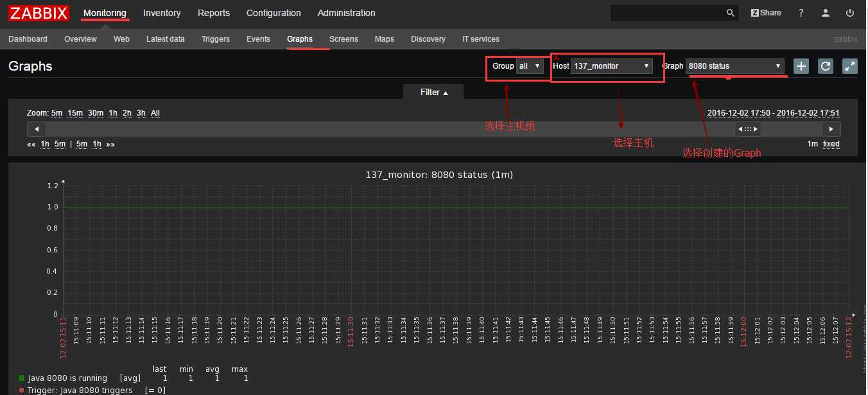The width and height of the screenshot is (868, 395).
Task: Set zoom to All
Action: (x=155, y=113)
